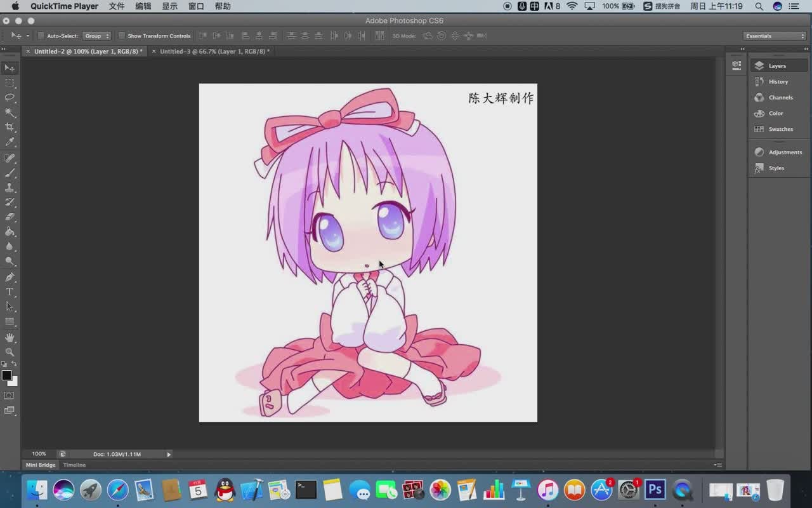Open the 编辑 menu
The width and height of the screenshot is (812, 508).
pos(143,6)
